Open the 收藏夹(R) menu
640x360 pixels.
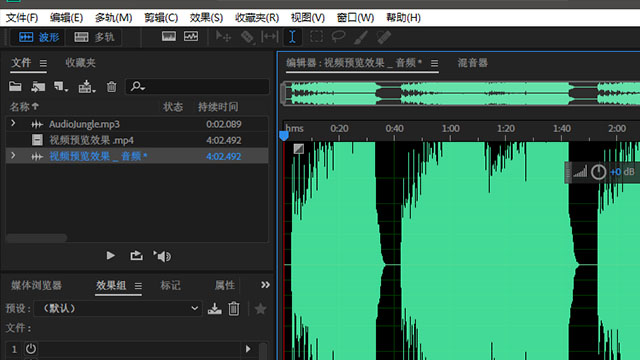click(257, 18)
